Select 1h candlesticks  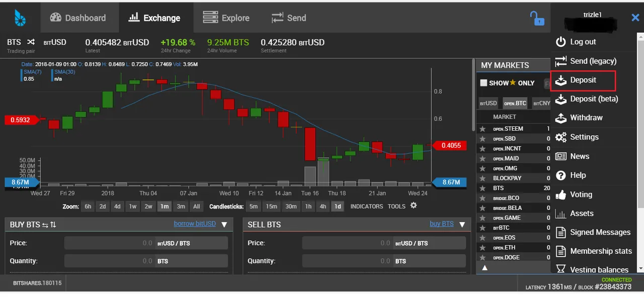click(308, 207)
